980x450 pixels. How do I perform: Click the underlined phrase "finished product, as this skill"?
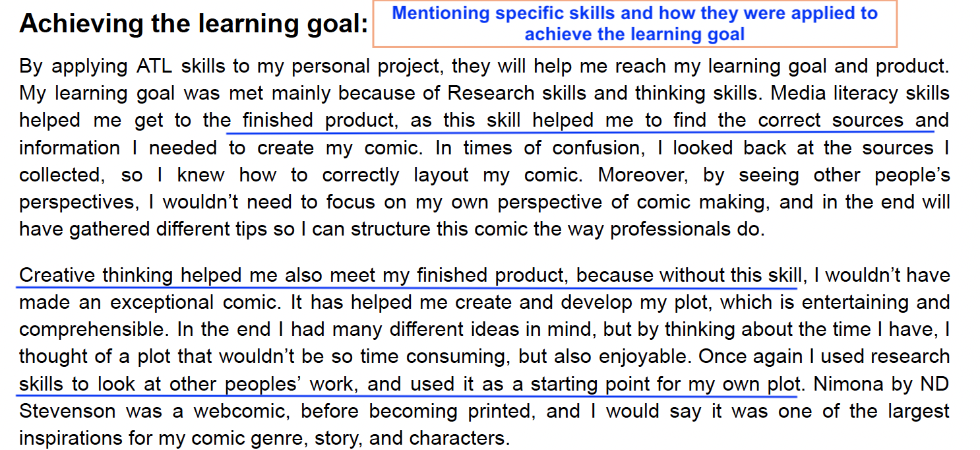[384, 121]
